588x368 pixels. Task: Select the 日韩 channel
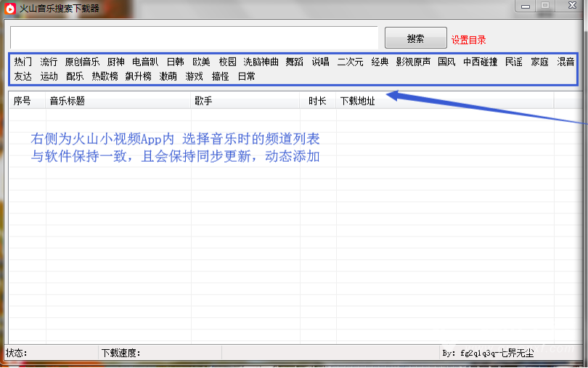pyautogui.click(x=175, y=62)
